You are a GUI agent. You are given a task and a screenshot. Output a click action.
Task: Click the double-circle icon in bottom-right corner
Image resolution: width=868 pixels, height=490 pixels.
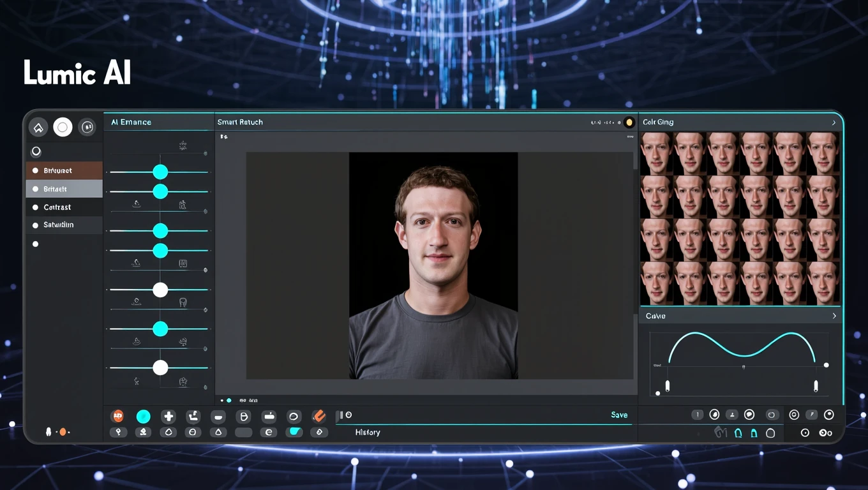click(825, 433)
